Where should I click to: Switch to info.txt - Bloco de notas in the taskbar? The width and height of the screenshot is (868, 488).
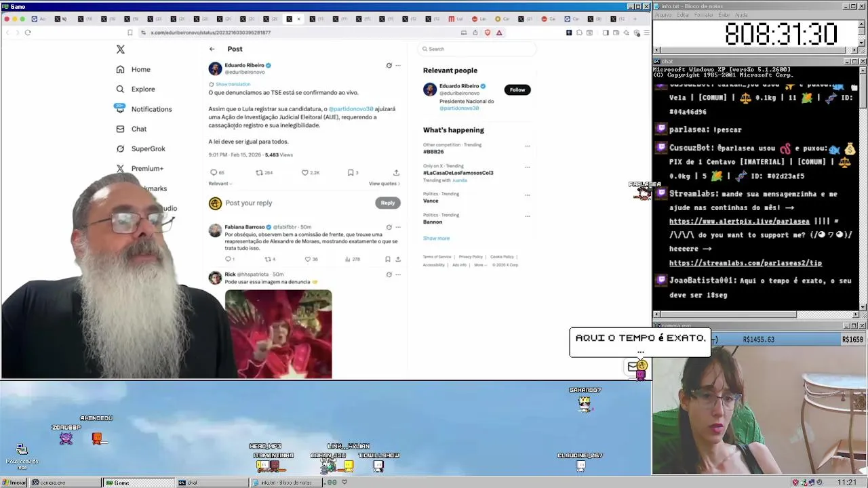tap(285, 483)
